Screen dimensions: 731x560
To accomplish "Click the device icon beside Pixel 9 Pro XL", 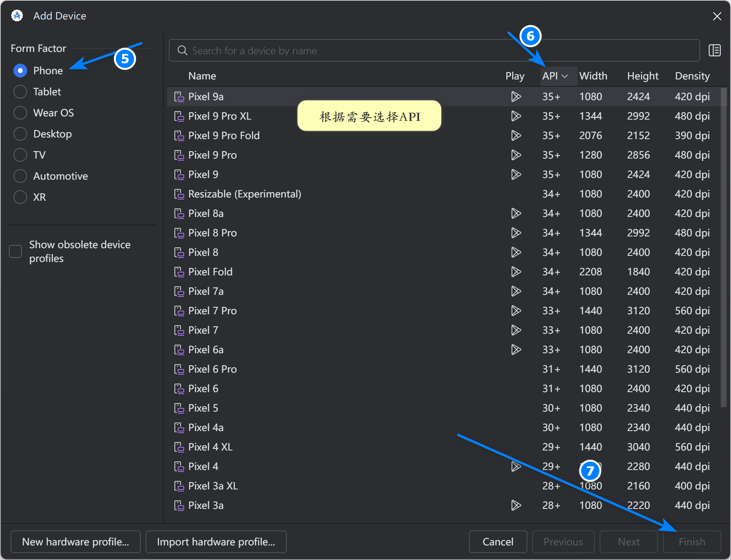I will coord(179,116).
